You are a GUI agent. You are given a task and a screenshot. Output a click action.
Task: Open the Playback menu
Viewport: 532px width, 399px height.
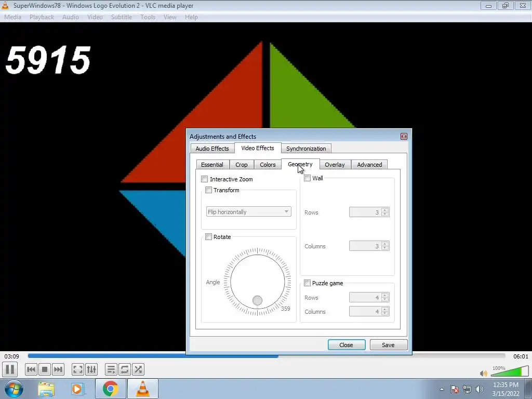42,17
